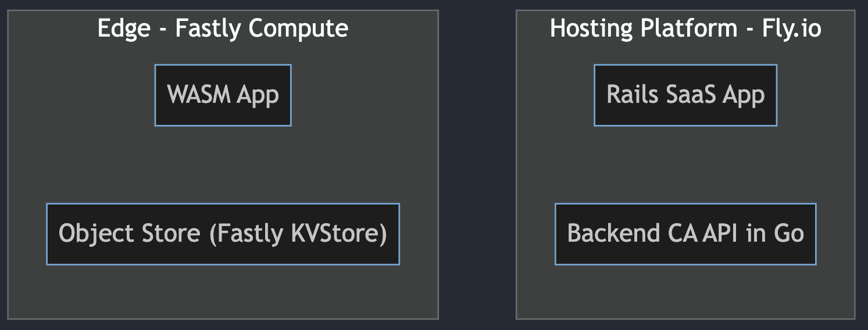Click empty space between Rails App and Backend API
The width and height of the screenshot is (868, 330).
coord(685,164)
